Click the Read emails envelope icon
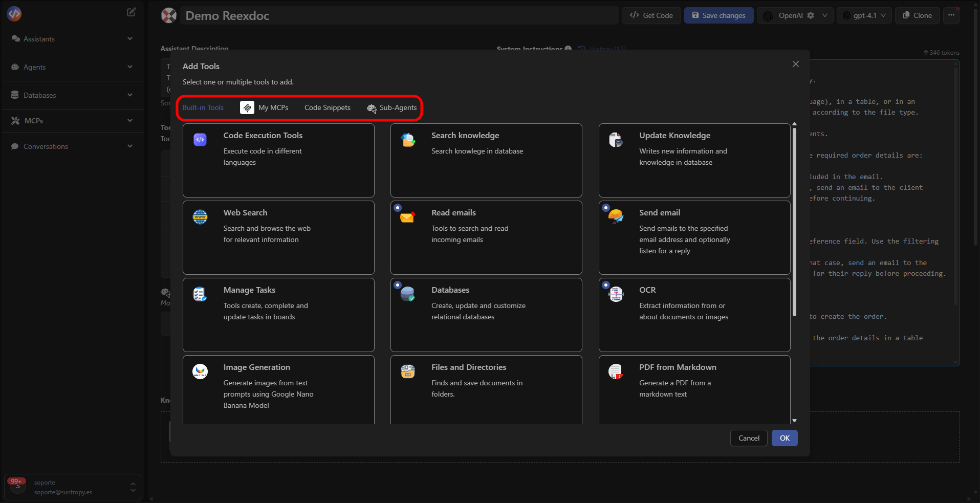This screenshot has width=980, height=503. click(x=407, y=216)
